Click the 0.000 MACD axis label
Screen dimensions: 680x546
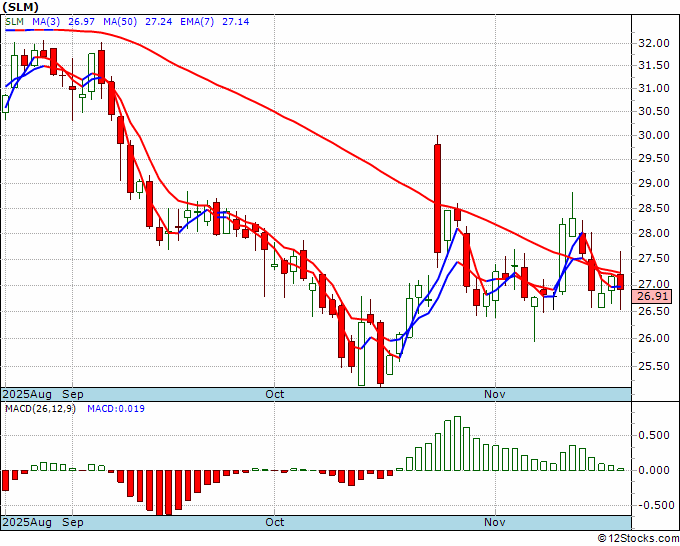[x=654, y=471]
